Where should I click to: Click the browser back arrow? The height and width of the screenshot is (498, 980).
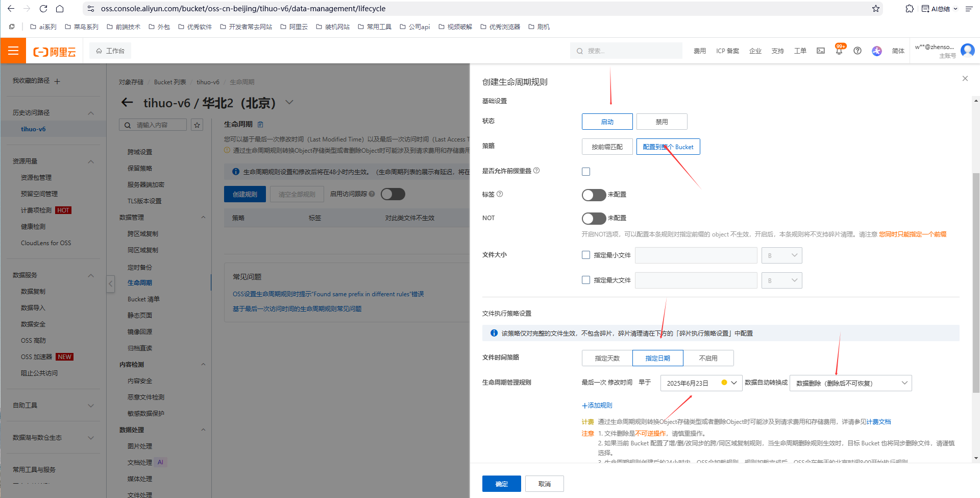(11, 9)
